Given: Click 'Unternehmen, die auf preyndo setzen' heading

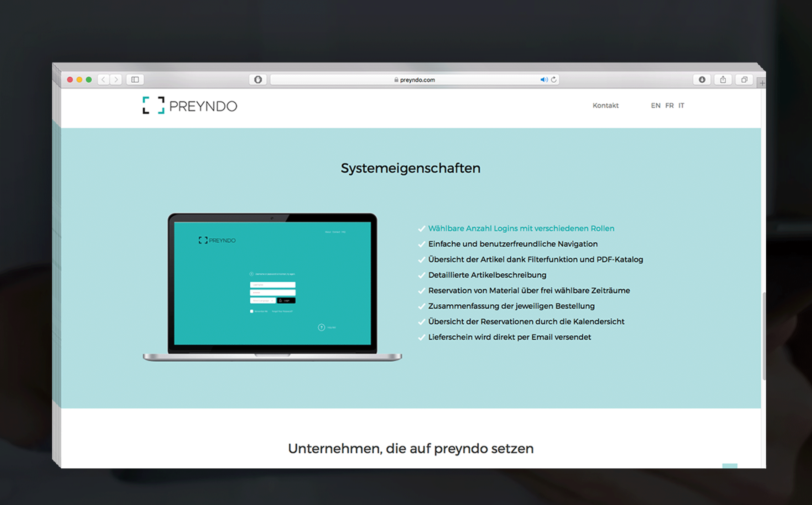Looking at the screenshot, I should point(411,449).
